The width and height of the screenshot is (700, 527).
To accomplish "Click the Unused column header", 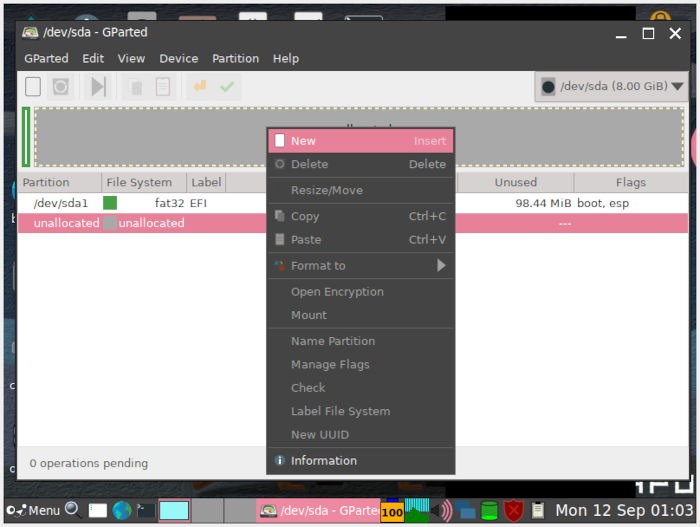I will [x=515, y=182].
